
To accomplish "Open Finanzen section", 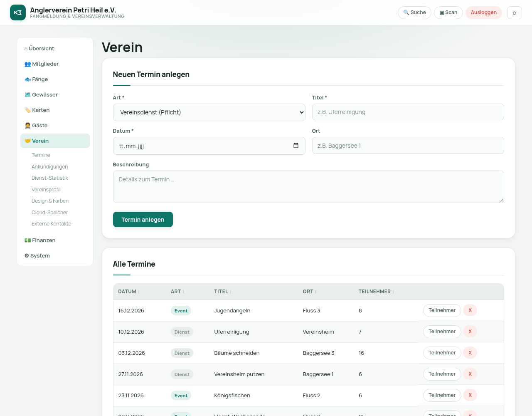I will (x=55, y=240).
